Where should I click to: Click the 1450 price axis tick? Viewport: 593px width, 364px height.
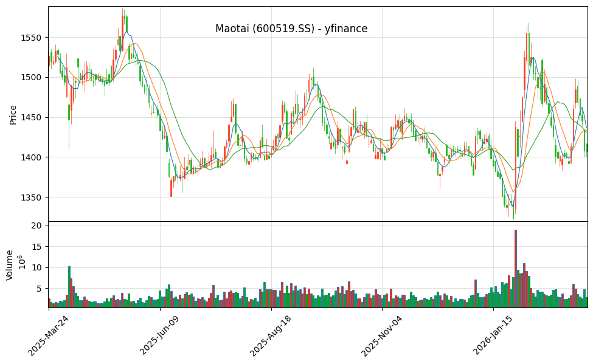pos(31,117)
